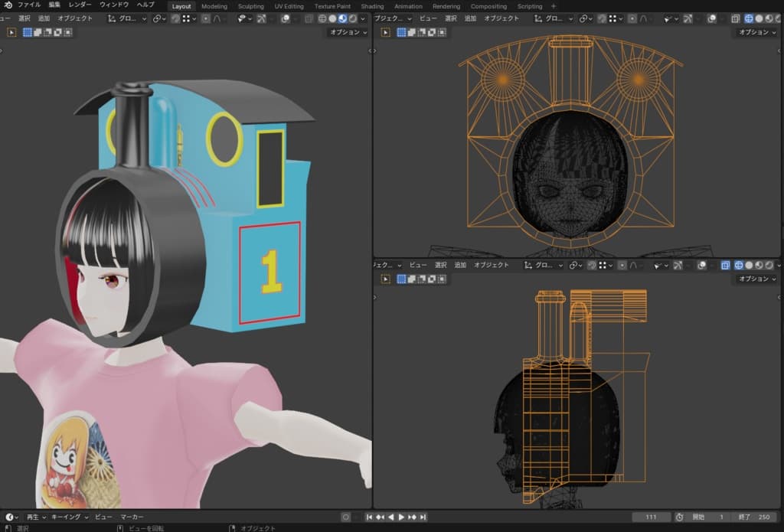
Task: Switch top-right viewport to solid shading
Action: pos(759,19)
